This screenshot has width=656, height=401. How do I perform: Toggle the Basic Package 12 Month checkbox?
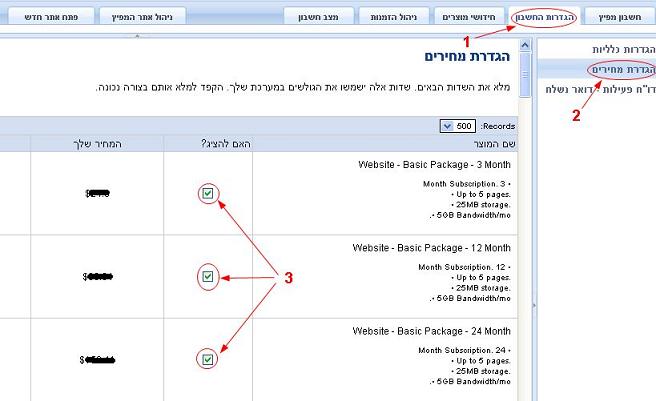tap(207, 276)
